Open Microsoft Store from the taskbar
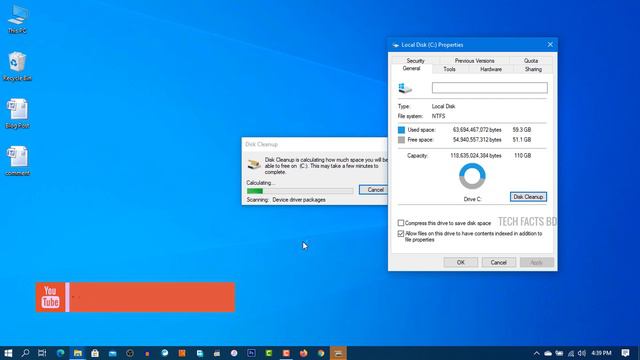Image resolution: width=640 pixels, height=360 pixels. [x=95, y=353]
